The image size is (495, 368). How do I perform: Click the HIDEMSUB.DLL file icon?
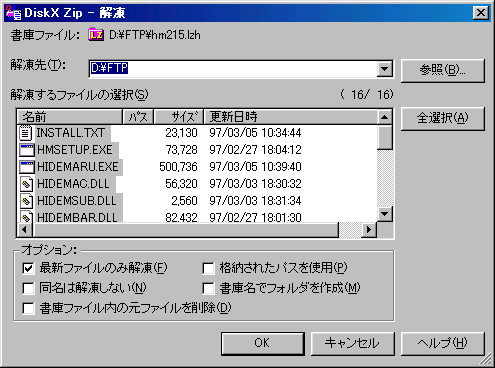[x=26, y=201]
